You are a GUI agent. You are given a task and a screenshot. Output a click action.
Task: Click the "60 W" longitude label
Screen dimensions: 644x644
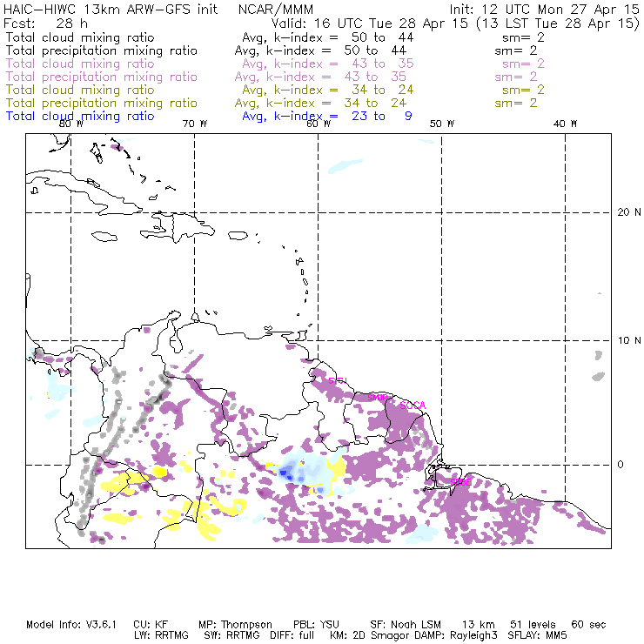point(319,124)
